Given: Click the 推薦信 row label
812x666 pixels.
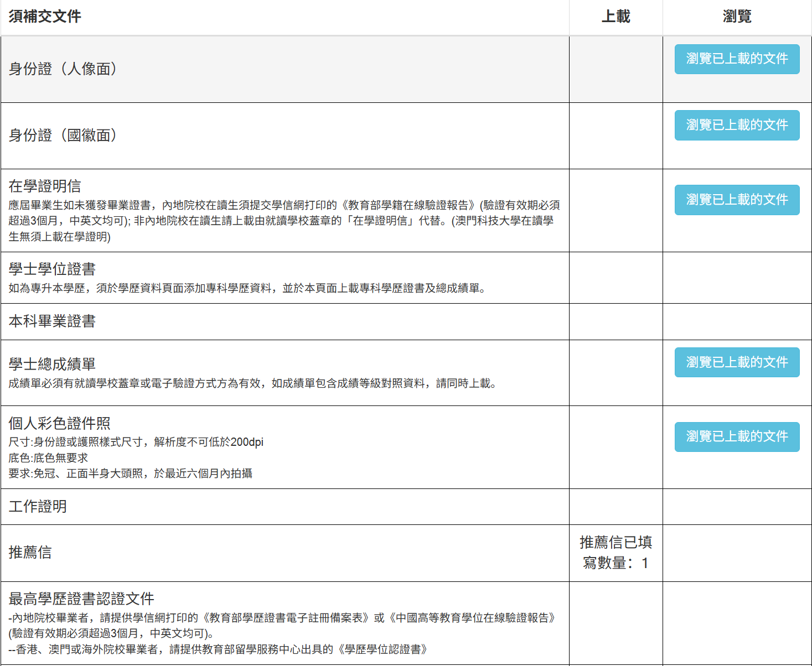Looking at the screenshot, I should 30,552.
